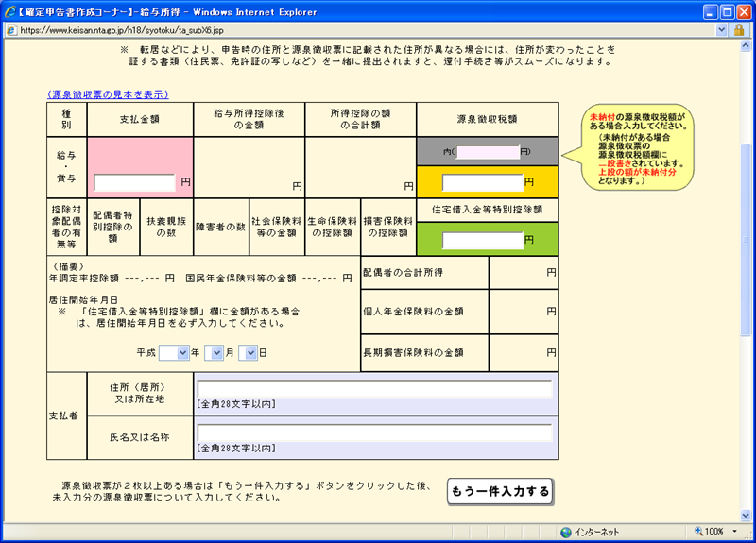Focus the yellow 源泉徴収税額 amount field

coord(482,182)
